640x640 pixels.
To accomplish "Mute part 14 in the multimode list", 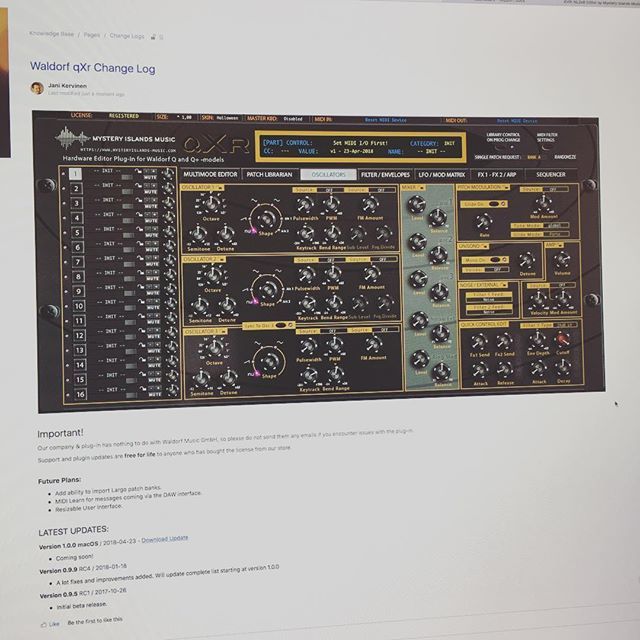I will (154, 366).
